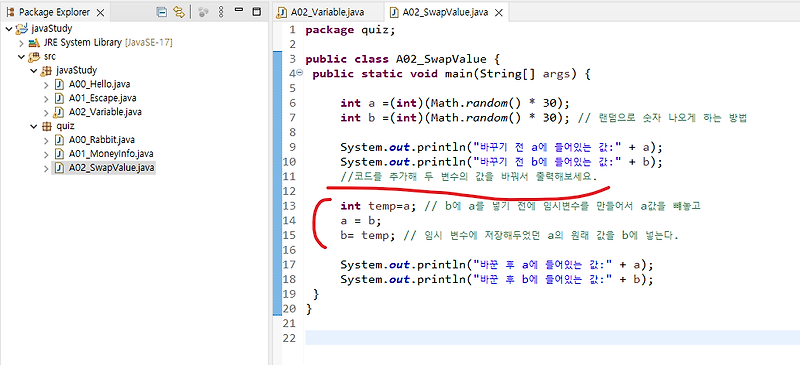Select A01_Escape.java in the tree

pos(102,98)
